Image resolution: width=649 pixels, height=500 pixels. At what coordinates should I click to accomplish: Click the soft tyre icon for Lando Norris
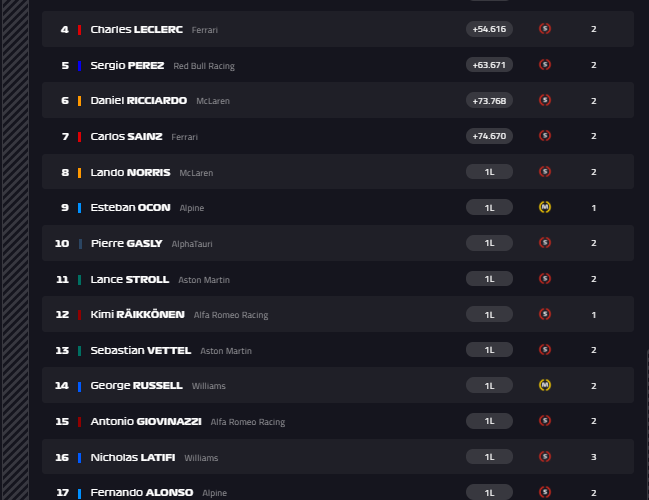[x=545, y=171]
